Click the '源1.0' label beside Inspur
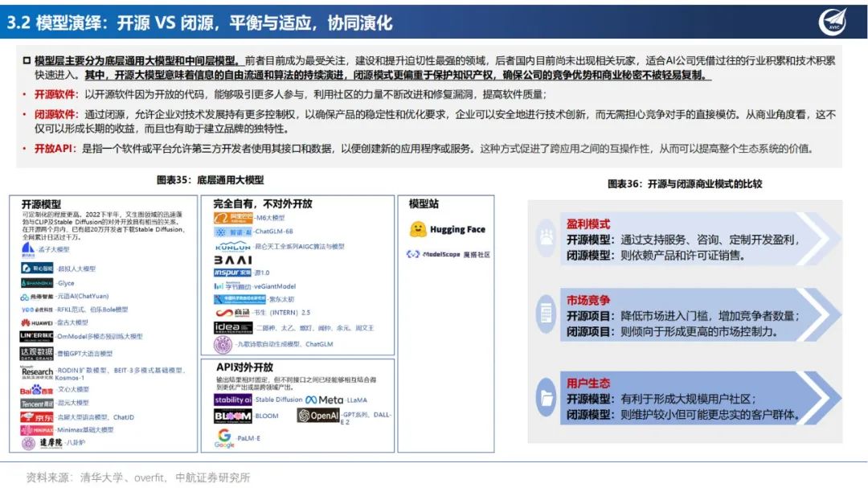Image resolution: width=868 pixels, height=488 pixels. (262, 273)
